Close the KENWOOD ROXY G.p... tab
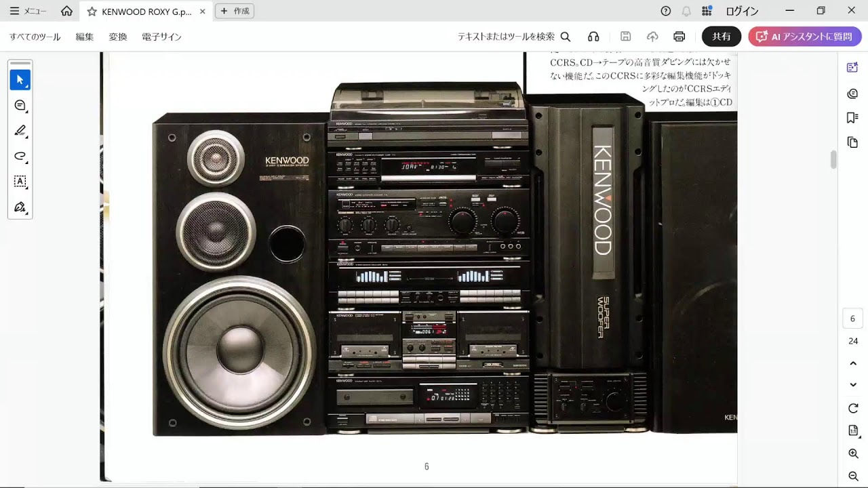The image size is (868, 488). pos(202,12)
